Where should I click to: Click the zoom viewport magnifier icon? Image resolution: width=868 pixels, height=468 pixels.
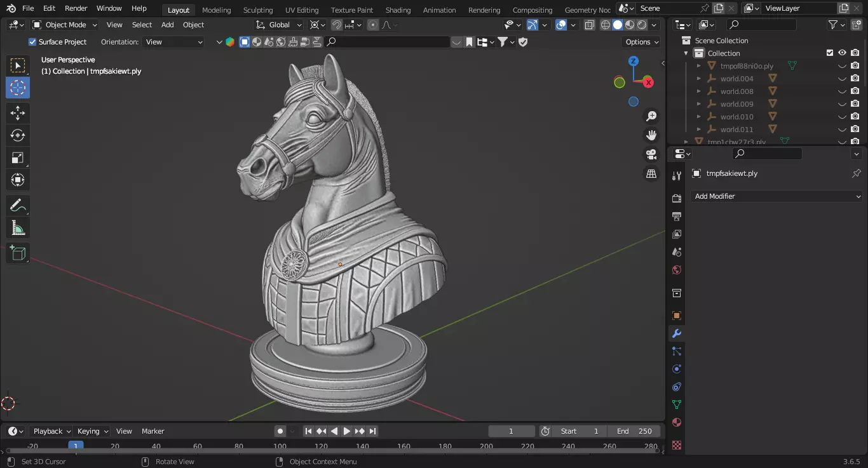click(651, 116)
